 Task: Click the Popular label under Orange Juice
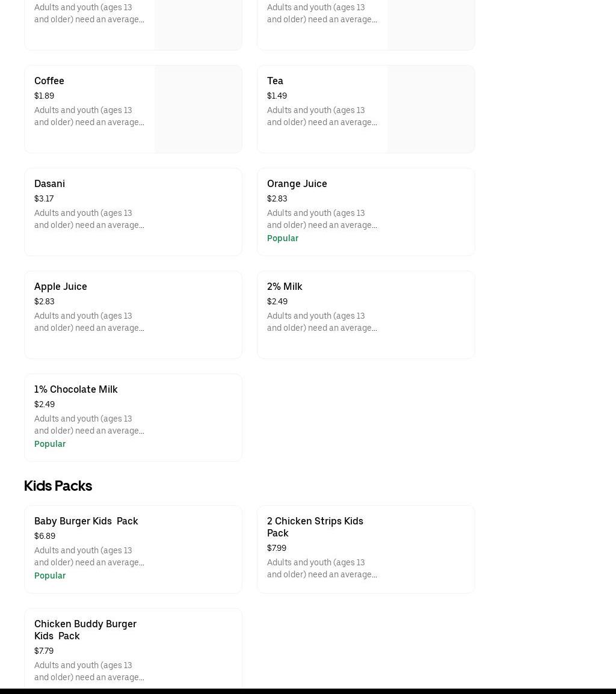283,238
